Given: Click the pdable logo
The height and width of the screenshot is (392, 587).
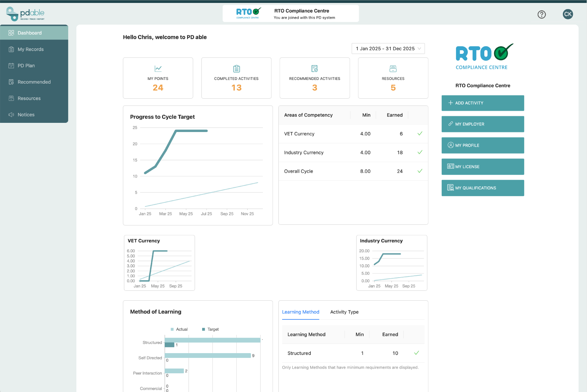Looking at the screenshot, I should point(26,14).
